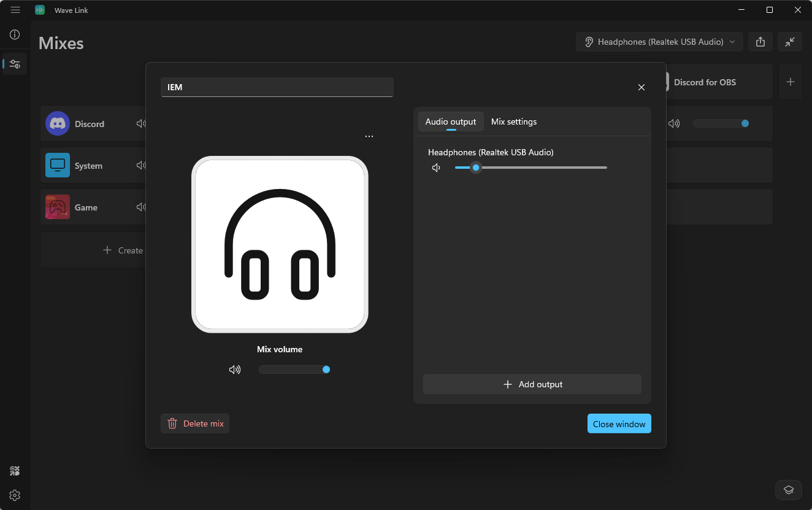Screen dimensions: 812x510
Task: Click the IEM mix name field
Action: 277,87
